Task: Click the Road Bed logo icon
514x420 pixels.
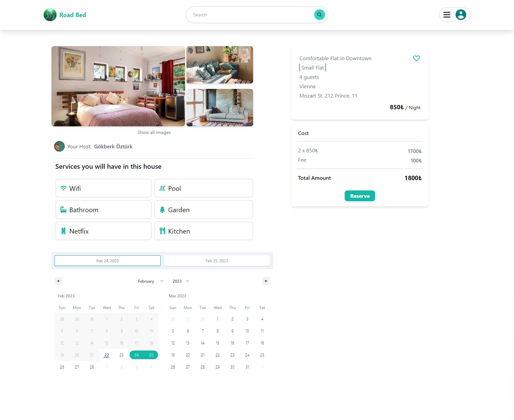Action: click(x=50, y=15)
